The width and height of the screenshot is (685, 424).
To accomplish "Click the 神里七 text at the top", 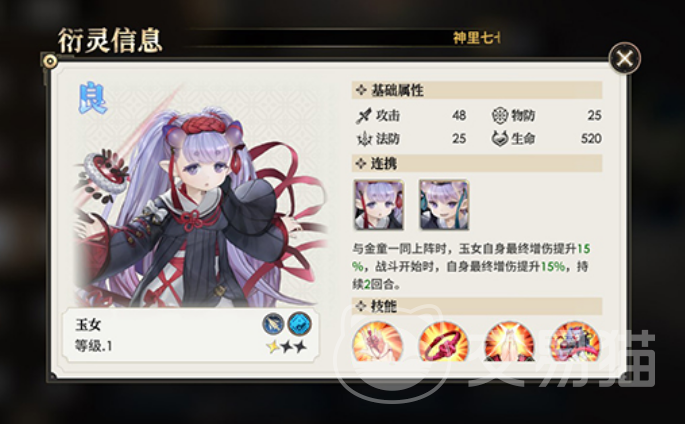I will (476, 38).
